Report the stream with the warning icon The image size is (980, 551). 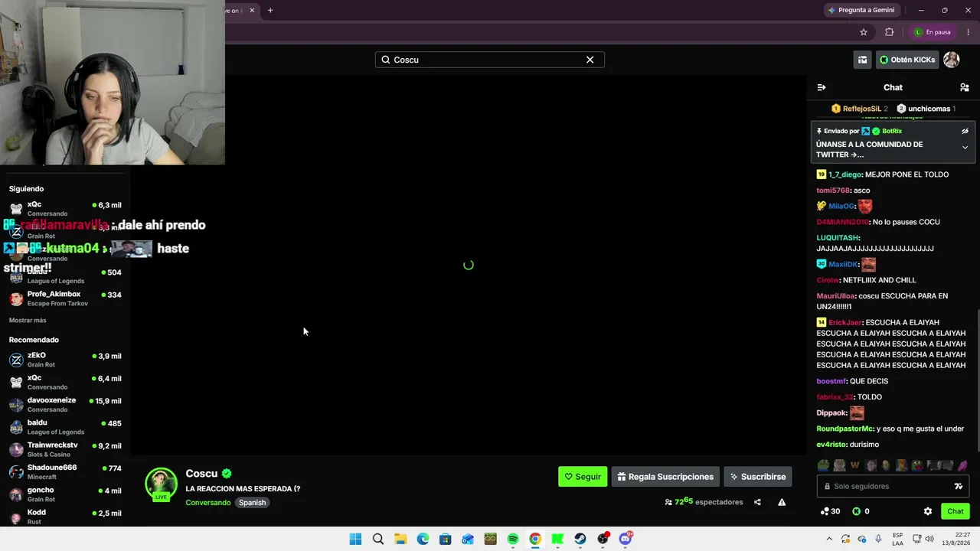click(782, 502)
